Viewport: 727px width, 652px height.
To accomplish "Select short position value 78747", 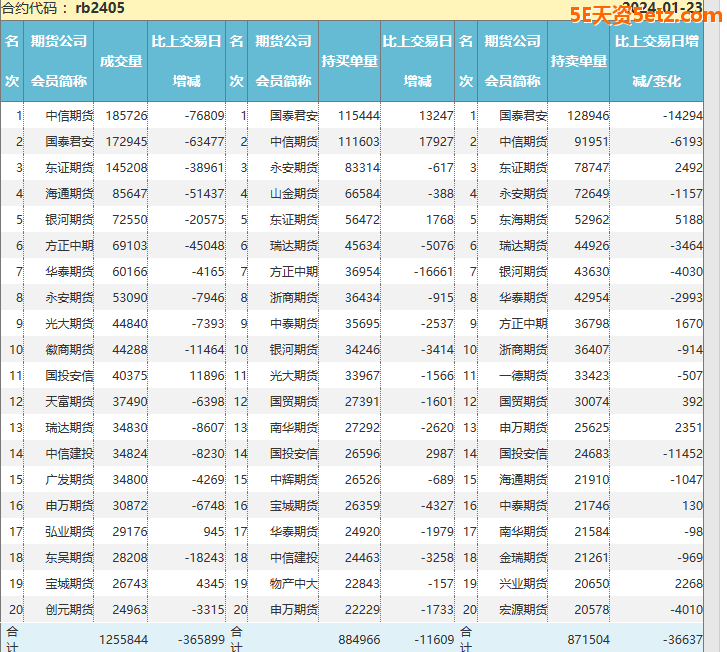I will pyautogui.click(x=592, y=167).
